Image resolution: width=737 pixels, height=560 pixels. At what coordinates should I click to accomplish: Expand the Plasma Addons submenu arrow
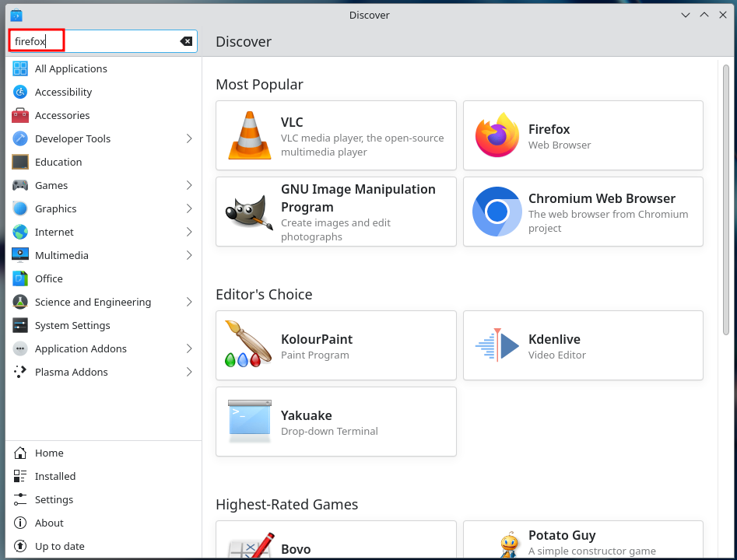[189, 372]
